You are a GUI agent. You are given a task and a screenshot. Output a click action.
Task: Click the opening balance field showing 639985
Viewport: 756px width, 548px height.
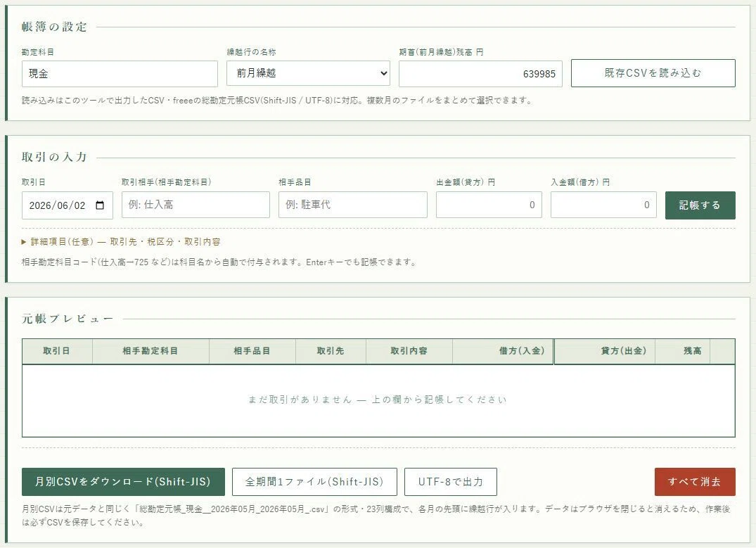click(x=480, y=74)
